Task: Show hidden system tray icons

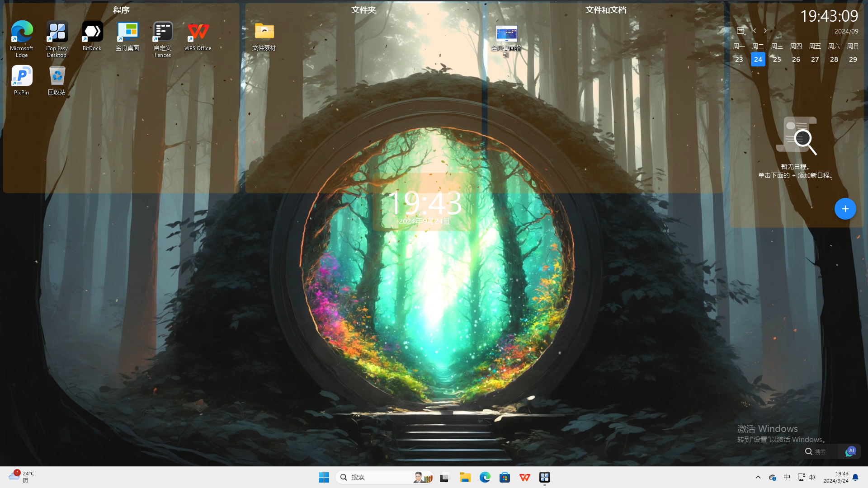Action: (758, 477)
